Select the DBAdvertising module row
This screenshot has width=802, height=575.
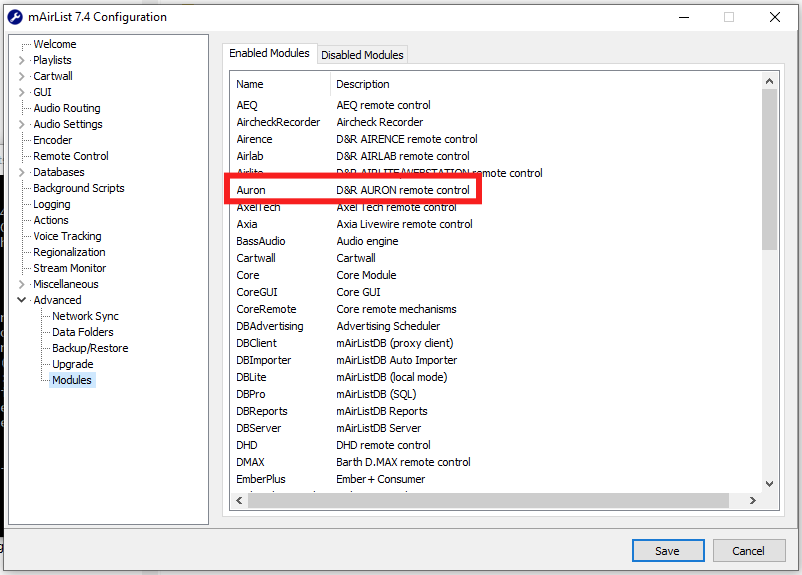[x=496, y=326]
